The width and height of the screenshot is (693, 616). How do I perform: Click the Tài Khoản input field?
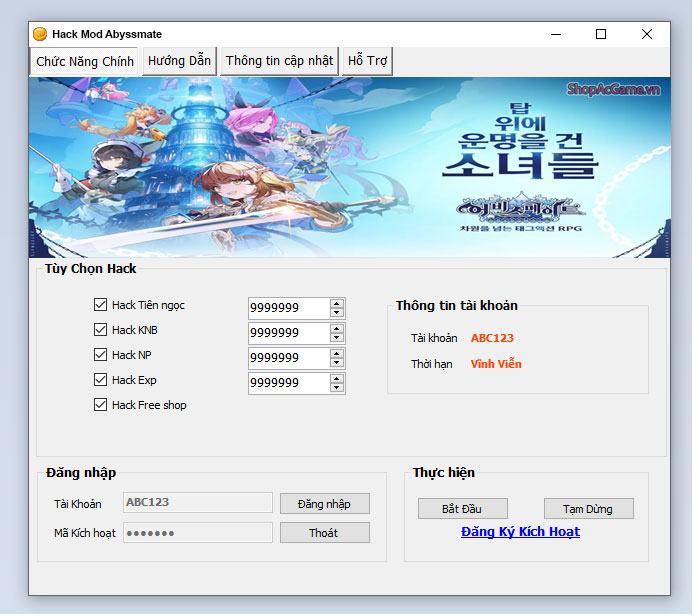tap(198, 502)
